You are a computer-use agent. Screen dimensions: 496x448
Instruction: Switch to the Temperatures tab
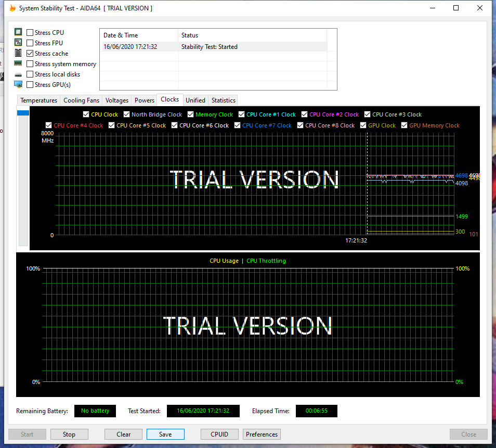coord(38,100)
